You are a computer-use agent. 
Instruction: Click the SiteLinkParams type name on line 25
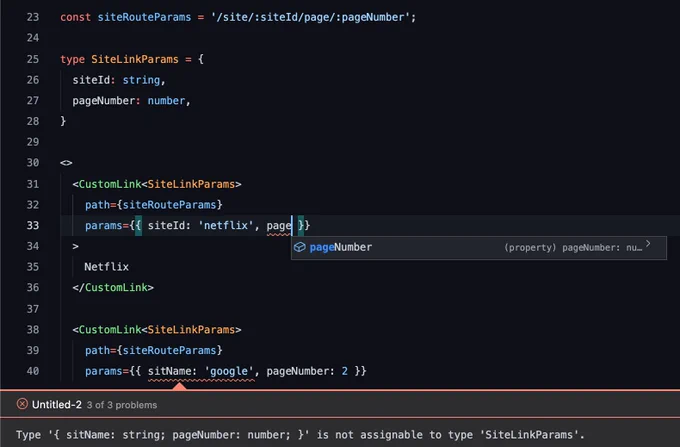click(x=135, y=59)
